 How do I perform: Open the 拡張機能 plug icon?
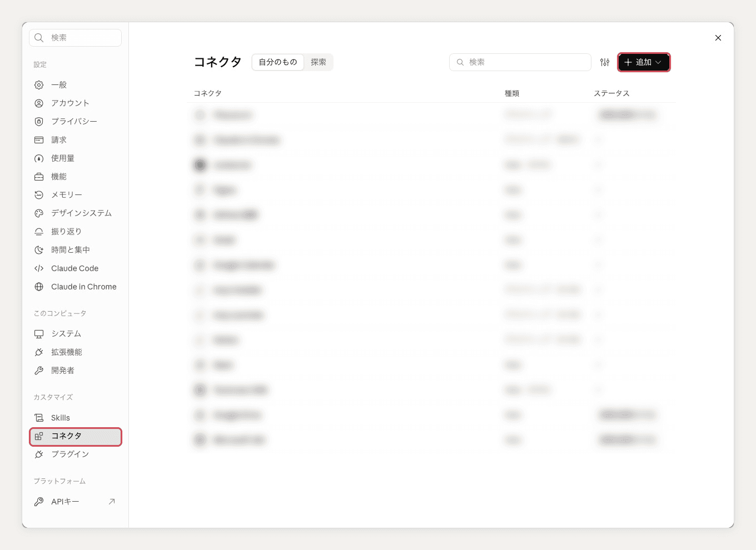tap(39, 352)
